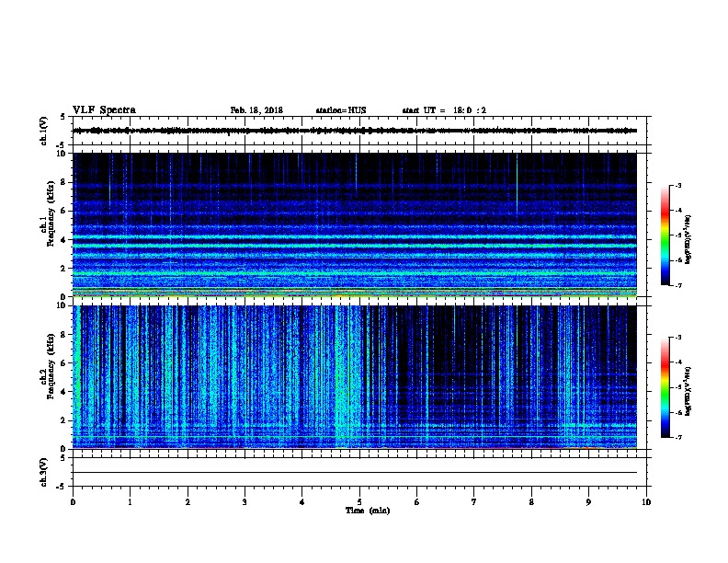Click the ch.1 "Frequency (kHz)" axis label
Image resolution: width=728 pixels, height=563 pixels.
point(51,213)
